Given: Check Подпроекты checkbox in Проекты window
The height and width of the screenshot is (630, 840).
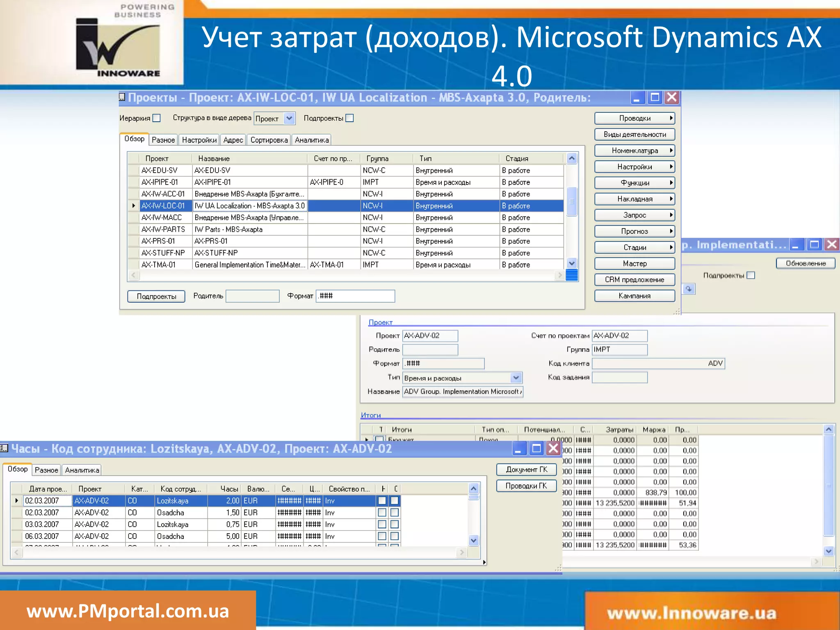Looking at the screenshot, I should pos(349,118).
